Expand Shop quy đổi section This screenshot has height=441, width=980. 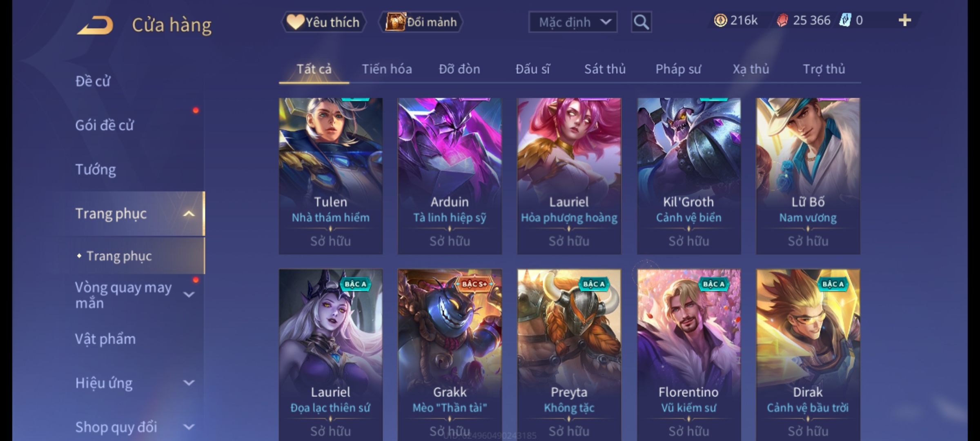(189, 427)
